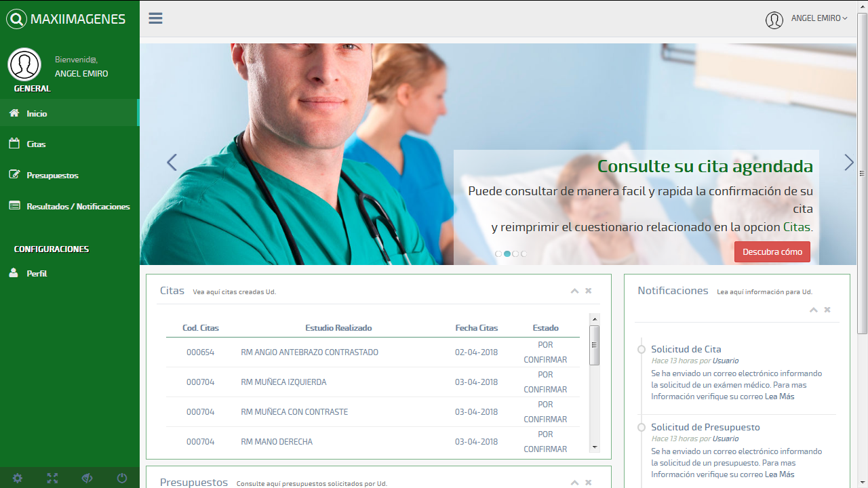Select the third carousel indicator dot
The image size is (868, 488).
[x=515, y=253]
